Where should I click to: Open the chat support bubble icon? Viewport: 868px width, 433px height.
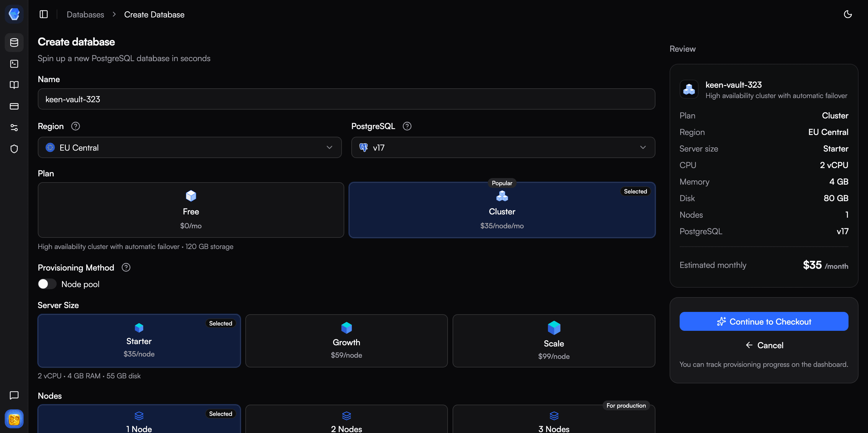pyautogui.click(x=14, y=395)
